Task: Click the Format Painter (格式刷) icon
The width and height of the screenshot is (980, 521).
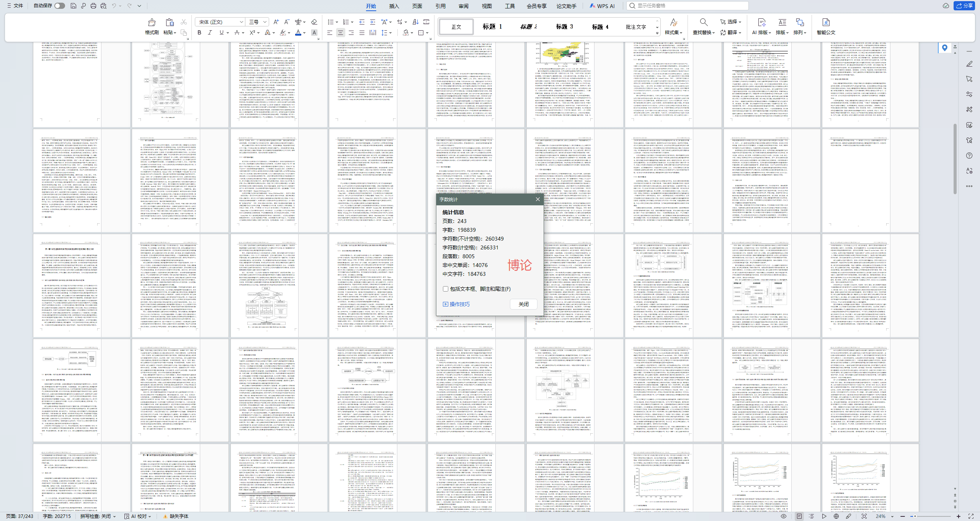Action: point(152,22)
